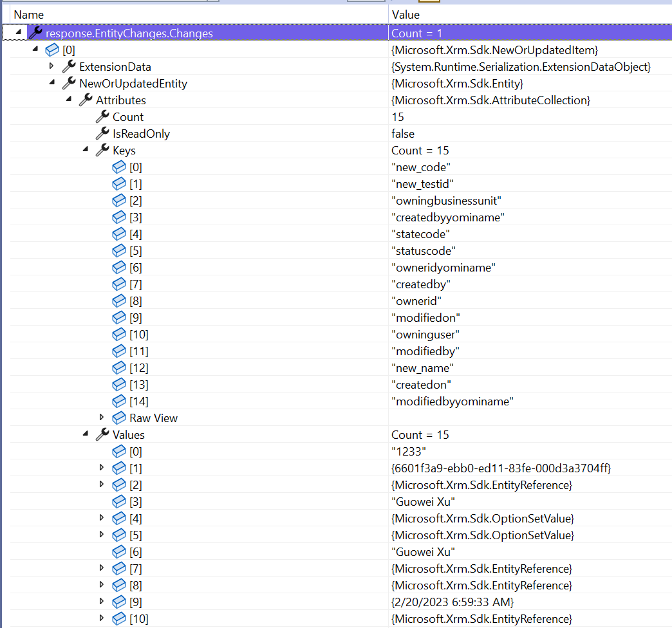Select the IsReadOnly value false
This screenshot has width=672, height=628.
tap(403, 134)
